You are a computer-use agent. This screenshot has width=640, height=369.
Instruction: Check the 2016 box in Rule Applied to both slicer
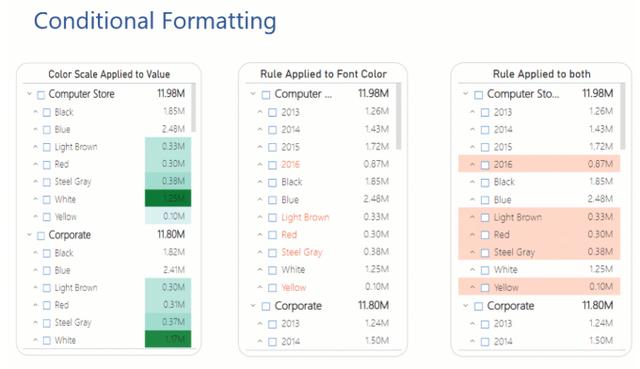(485, 165)
